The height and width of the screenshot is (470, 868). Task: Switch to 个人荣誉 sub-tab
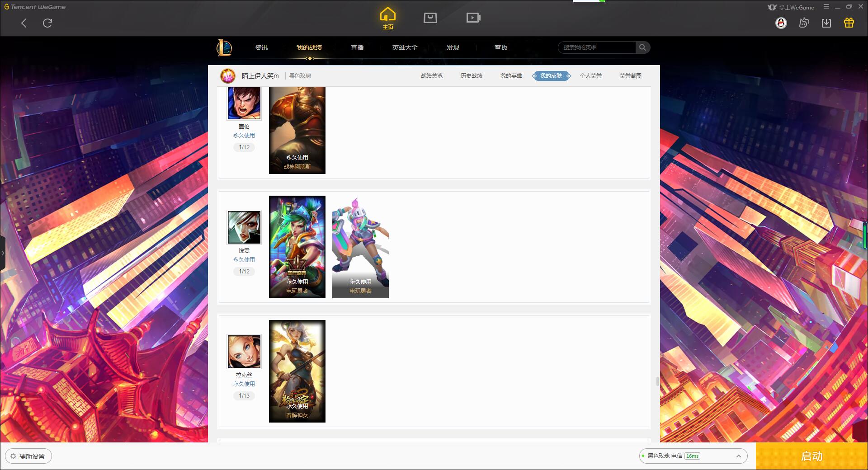coord(591,76)
